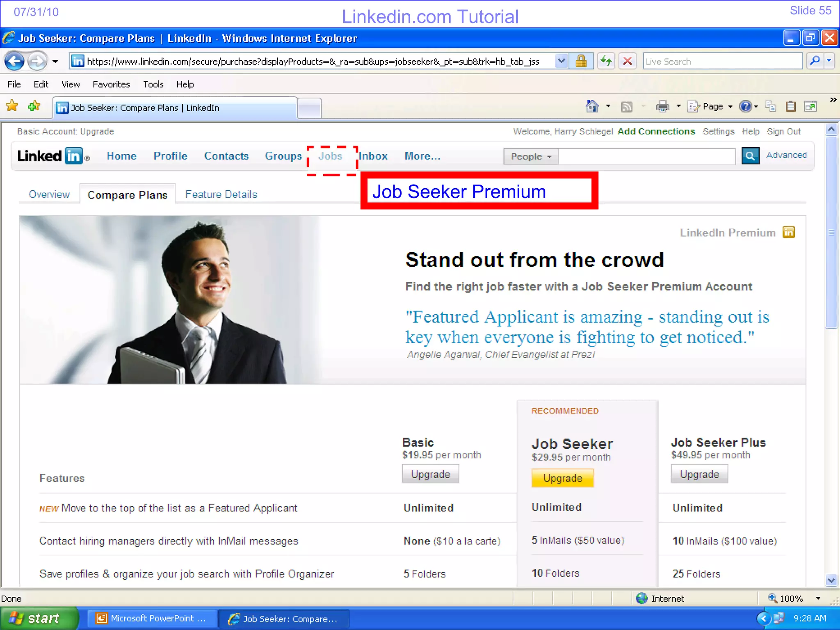840x630 pixels.
Task: Click the Print icon in toolbar
Action: click(x=662, y=107)
